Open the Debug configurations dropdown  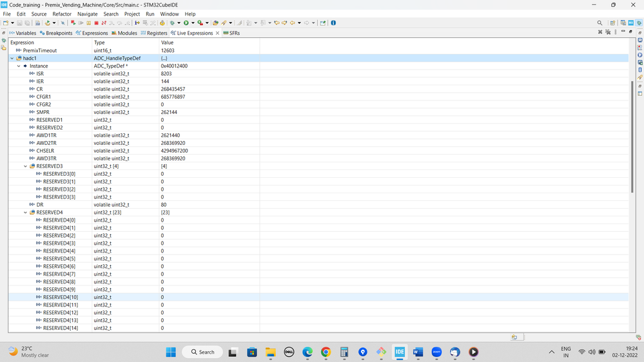(x=179, y=23)
